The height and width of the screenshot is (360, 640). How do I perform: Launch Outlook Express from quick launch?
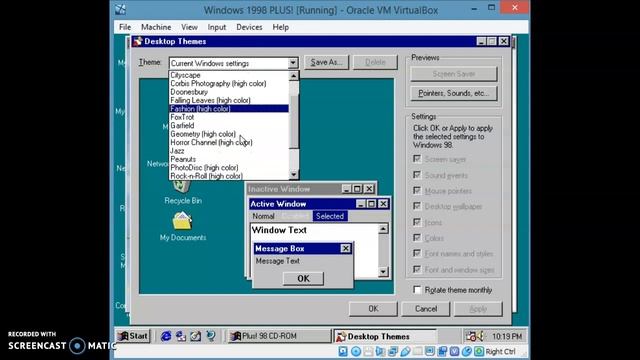click(181, 336)
